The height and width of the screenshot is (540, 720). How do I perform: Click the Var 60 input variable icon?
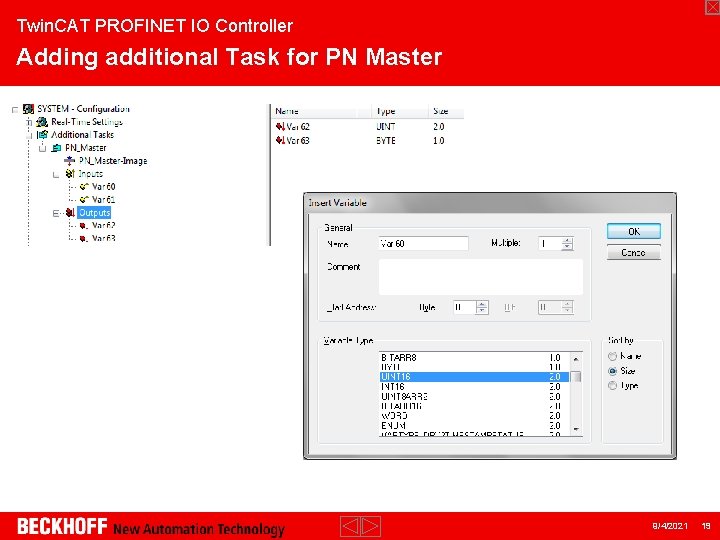coord(84,186)
